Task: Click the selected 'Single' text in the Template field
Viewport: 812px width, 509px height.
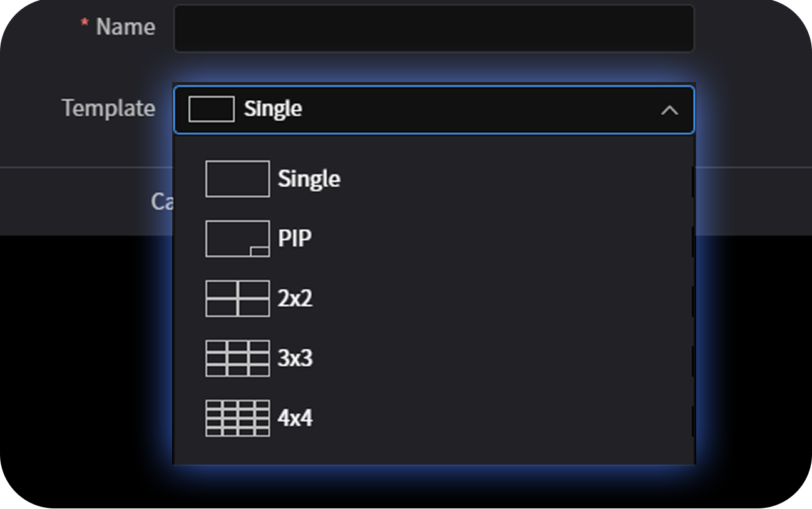Action: pos(273,109)
